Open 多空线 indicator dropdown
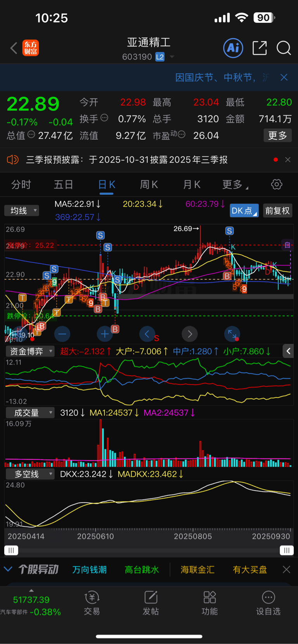Viewport: 298px width, 644px height. (30, 474)
